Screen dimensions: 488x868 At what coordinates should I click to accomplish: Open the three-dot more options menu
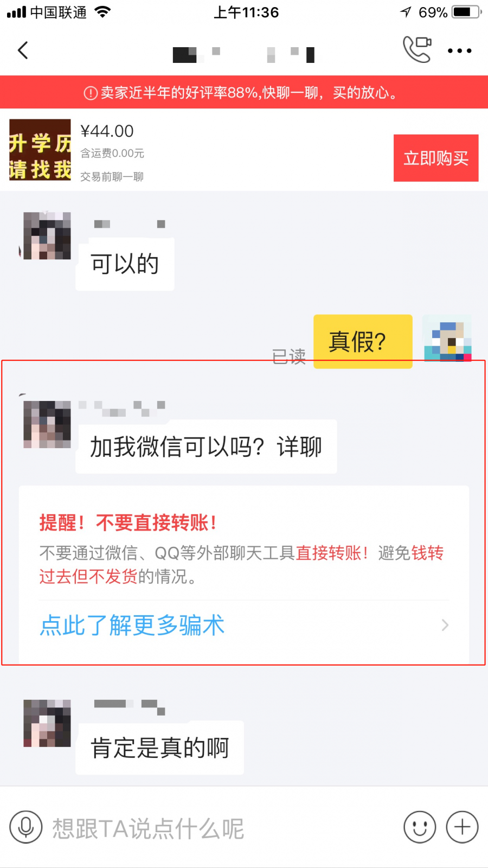pos(459,51)
